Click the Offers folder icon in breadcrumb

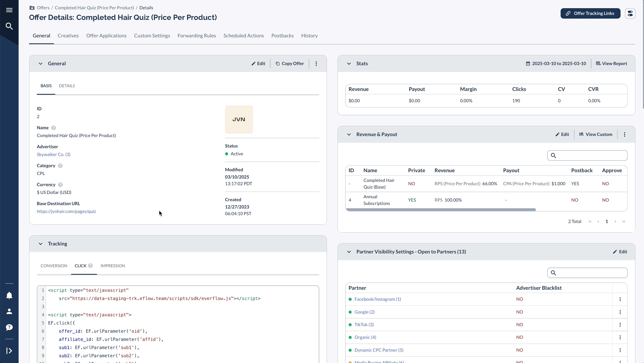32,8
